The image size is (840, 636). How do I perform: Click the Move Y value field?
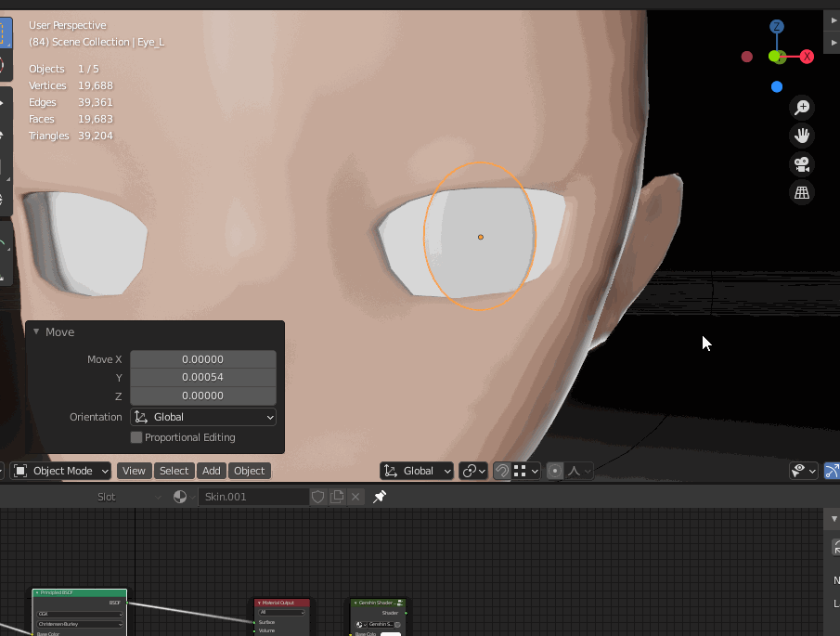pyautogui.click(x=202, y=378)
